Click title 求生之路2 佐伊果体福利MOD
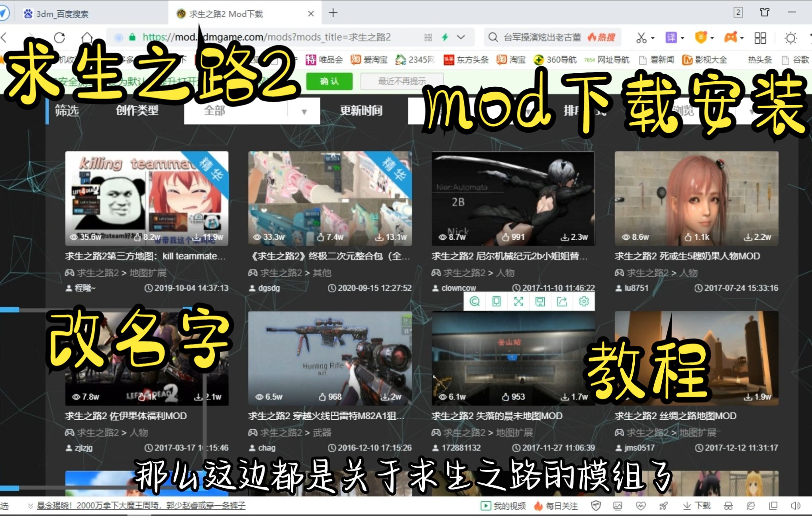Viewport: 812px width, 516px height. [x=126, y=416]
